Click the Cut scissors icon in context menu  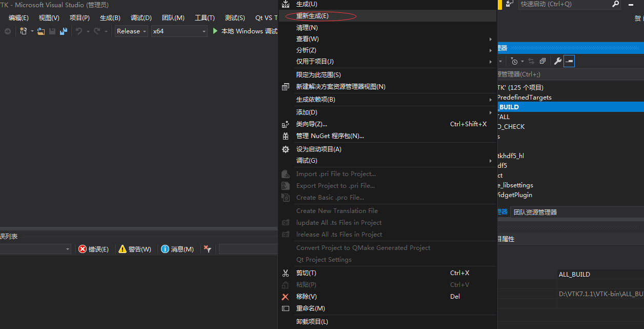[x=286, y=273]
